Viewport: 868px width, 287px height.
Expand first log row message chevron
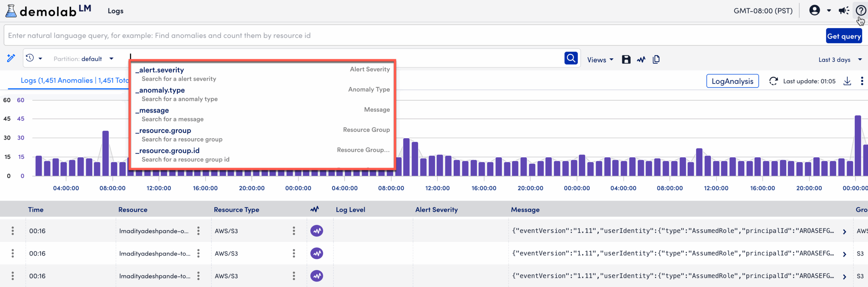844,231
